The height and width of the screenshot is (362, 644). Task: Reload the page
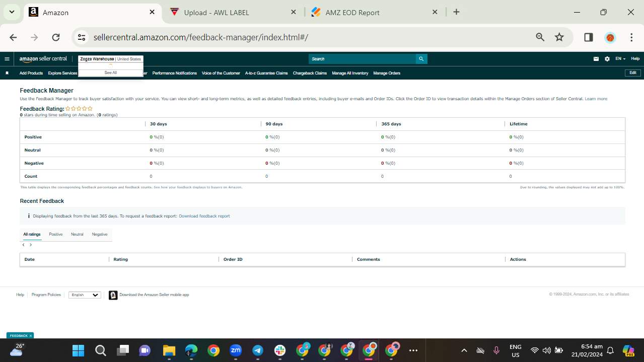(x=56, y=37)
